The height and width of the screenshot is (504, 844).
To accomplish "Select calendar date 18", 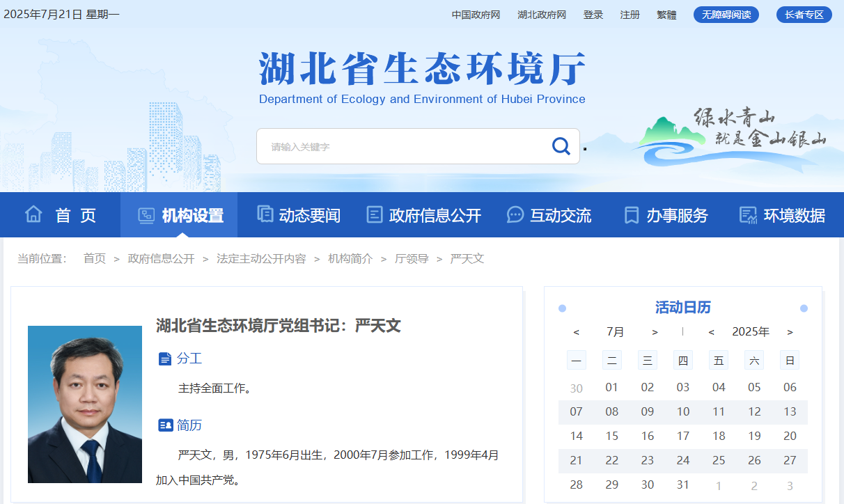I will (x=719, y=436).
